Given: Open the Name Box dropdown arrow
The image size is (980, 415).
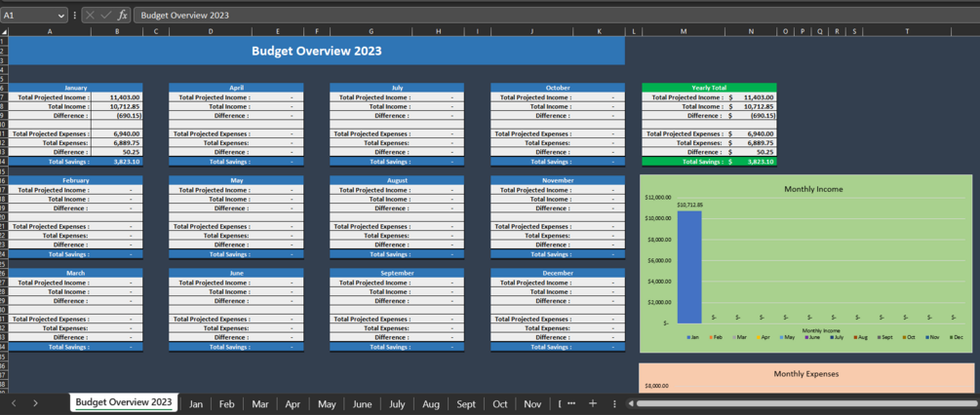Looking at the screenshot, I should tap(61, 15).
